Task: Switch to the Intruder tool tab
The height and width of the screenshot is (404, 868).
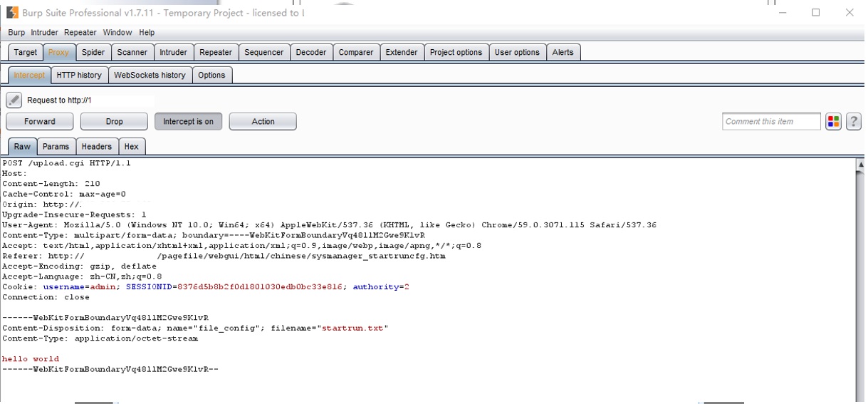Action: pos(173,53)
